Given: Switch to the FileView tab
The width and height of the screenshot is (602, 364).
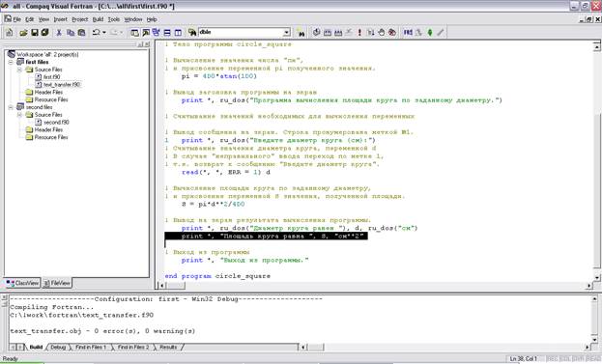Looking at the screenshot, I should click(x=56, y=283).
